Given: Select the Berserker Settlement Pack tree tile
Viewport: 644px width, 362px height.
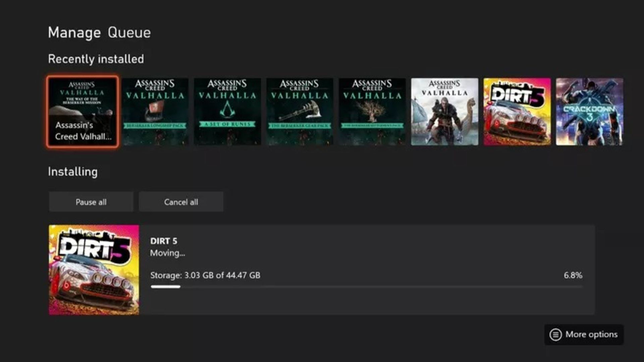Looking at the screenshot, I should pos(372,112).
